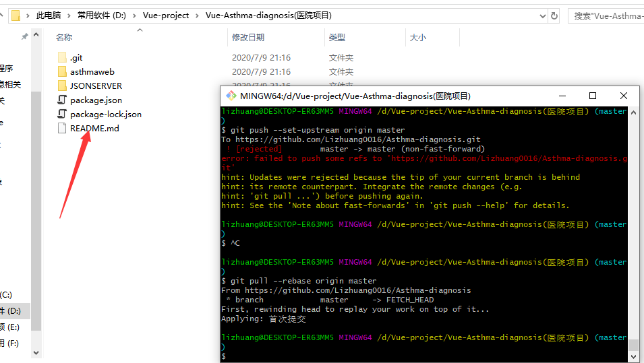Click Vue-Asthma-diagnosis(医院项目) breadcrumb segment
644x363 pixels.
(x=268, y=15)
